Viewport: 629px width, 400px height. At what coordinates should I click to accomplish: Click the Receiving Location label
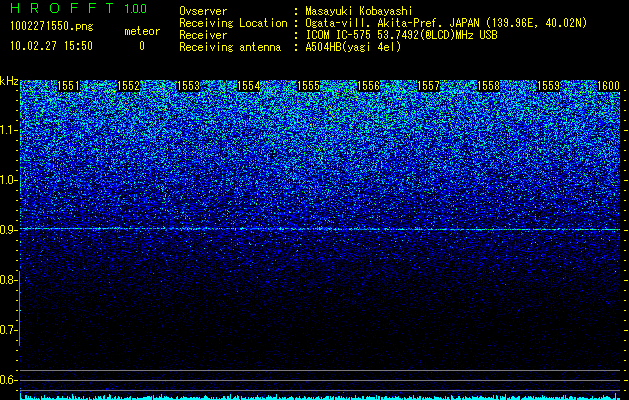(x=233, y=23)
